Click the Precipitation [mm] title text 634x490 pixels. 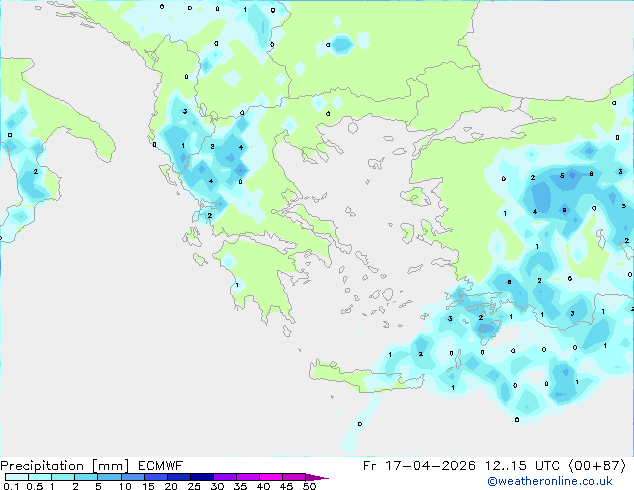(x=64, y=466)
